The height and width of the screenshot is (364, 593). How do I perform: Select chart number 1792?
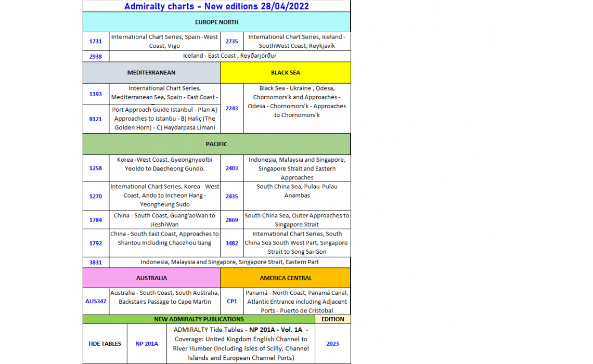[95, 243]
